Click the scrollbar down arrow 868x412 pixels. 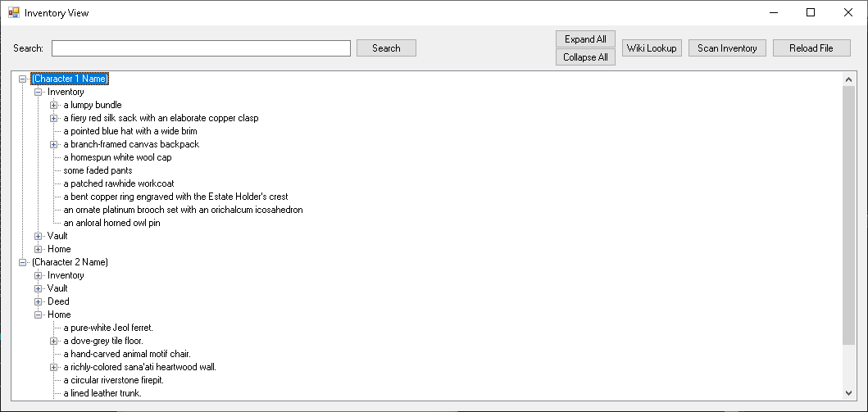(849, 393)
